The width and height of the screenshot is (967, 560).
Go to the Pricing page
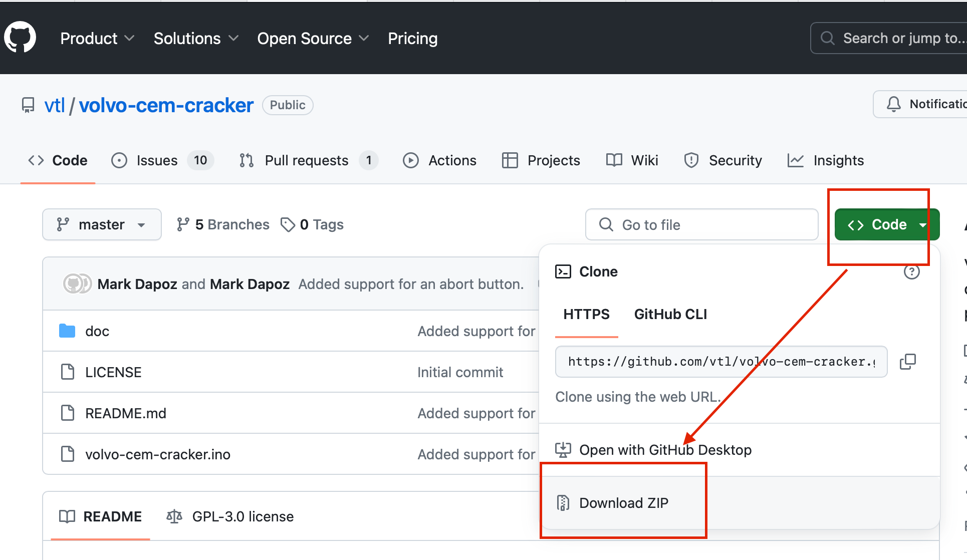[x=412, y=38]
